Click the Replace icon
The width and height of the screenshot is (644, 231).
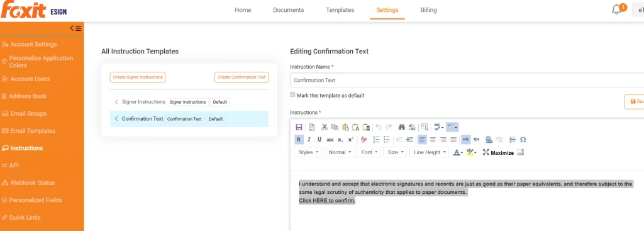[412, 127]
